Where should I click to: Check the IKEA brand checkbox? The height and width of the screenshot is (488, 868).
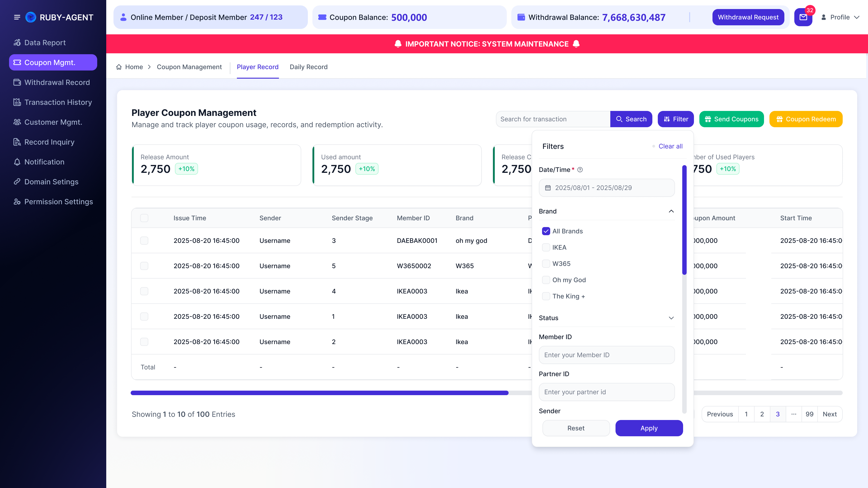click(x=546, y=247)
